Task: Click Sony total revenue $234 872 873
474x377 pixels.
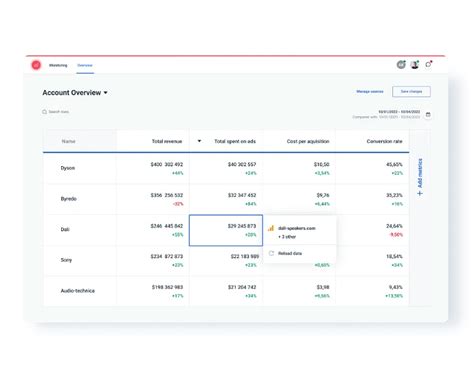Action: (167, 256)
